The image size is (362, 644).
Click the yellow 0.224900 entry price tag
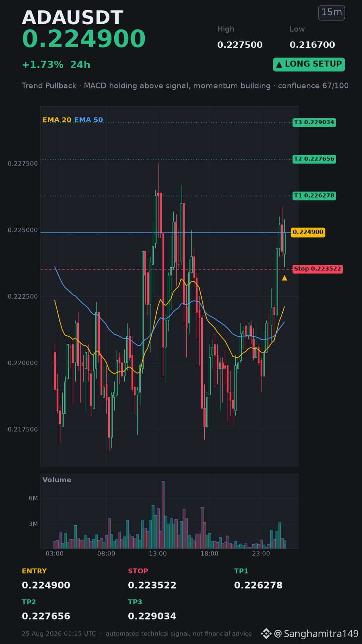coord(308,232)
